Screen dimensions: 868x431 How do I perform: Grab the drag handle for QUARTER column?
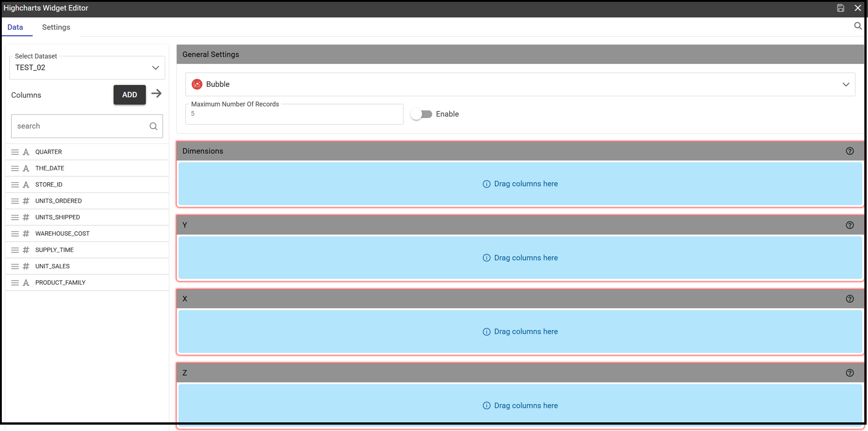coord(15,152)
